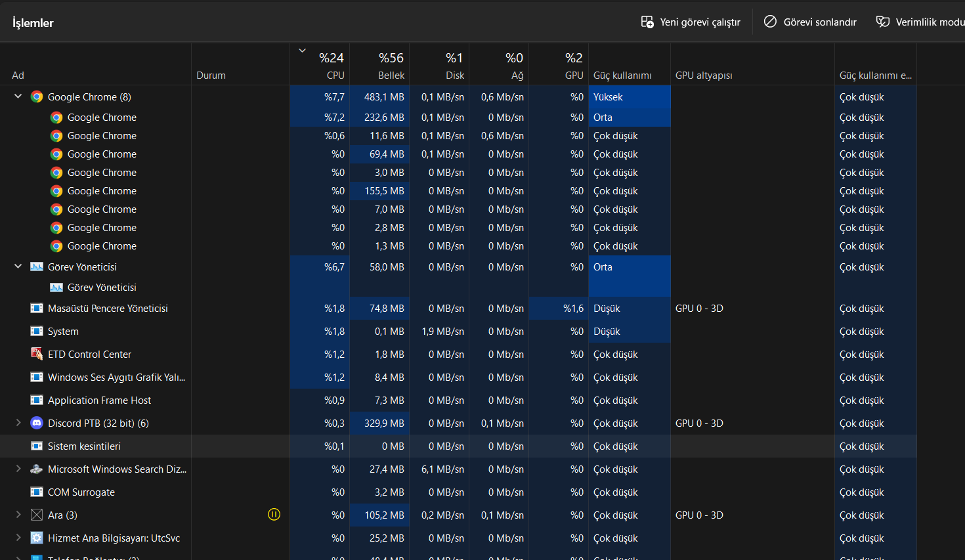This screenshot has height=560, width=965.
Task: Click the 329,9 MB memory cell
Action: point(379,423)
